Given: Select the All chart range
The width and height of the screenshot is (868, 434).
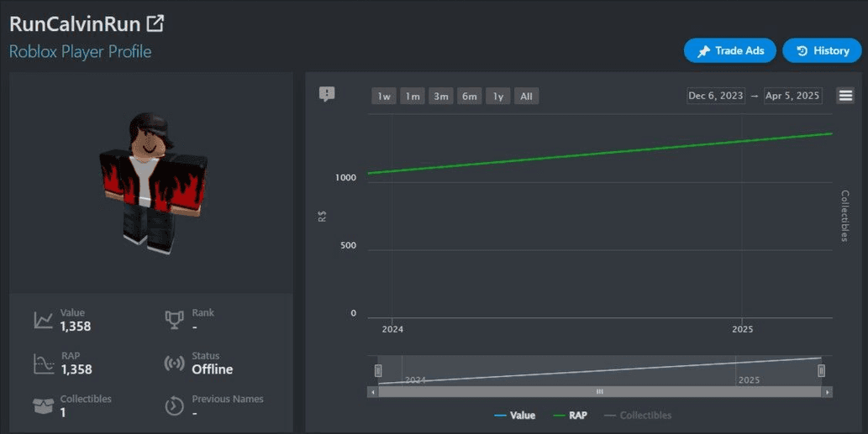Looking at the screenshot, I should coord(527,97).
